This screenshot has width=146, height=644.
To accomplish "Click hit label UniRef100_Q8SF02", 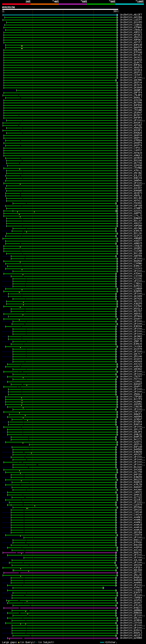I will (131, 72).
